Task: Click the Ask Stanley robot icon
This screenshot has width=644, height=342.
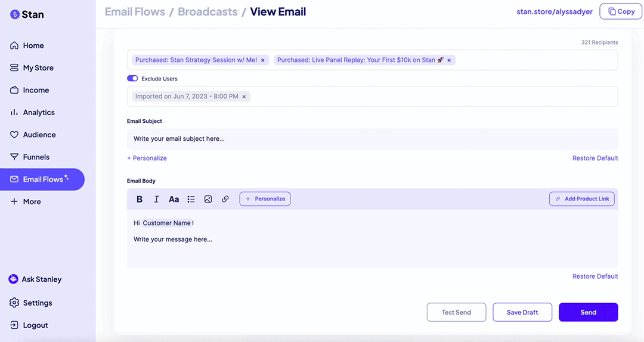Action: pyautogui.click(x=13, y=279)
